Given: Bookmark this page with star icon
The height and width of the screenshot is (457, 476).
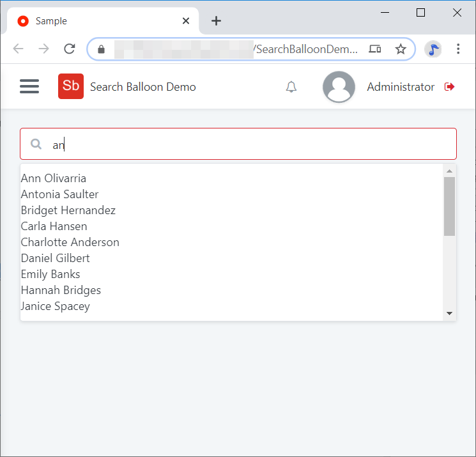Looking at the screenshot, I should tap(401, 49).
